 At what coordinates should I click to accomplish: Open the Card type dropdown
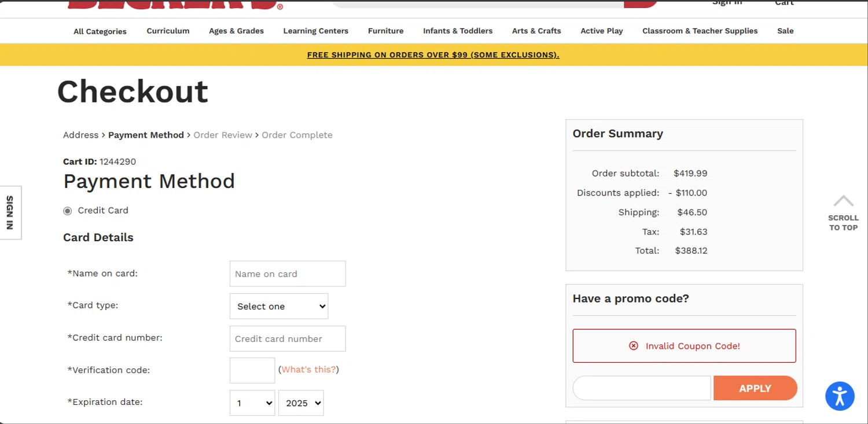coord(279,306)
